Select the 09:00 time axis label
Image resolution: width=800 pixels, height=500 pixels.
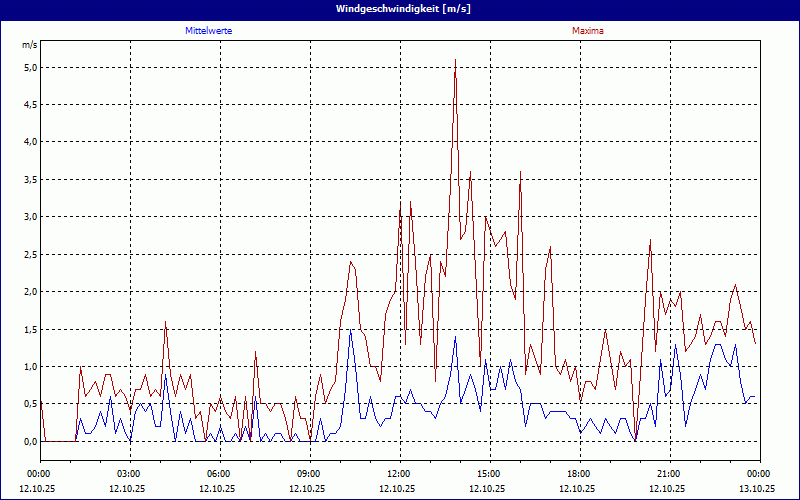tap(309, 474)
